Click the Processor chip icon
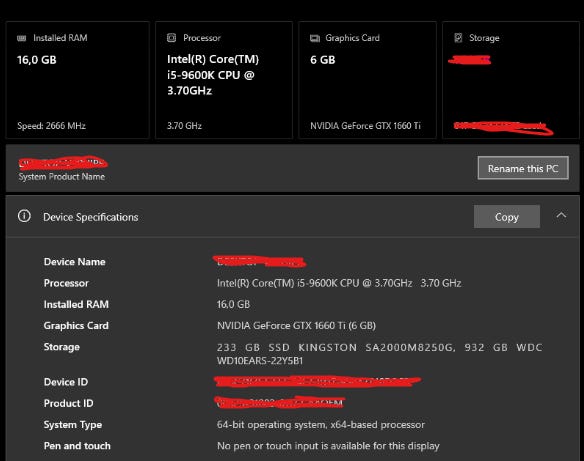584x461 pixels. point(171,38)
